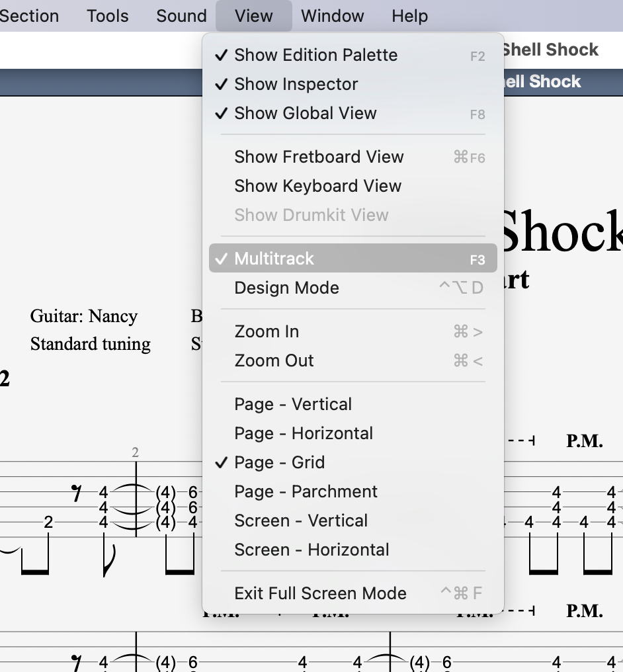
Task: Switch layout to Page - Vertical
Action: coord(353,405)
